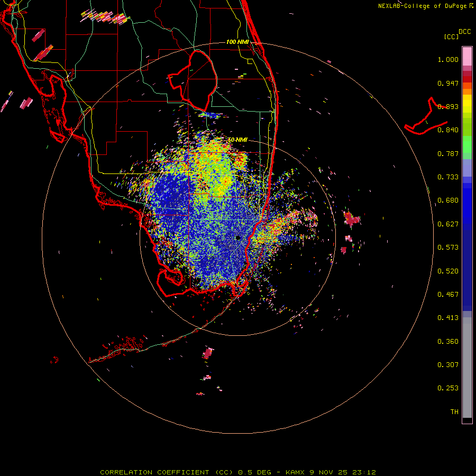This screenshot has height=476, width=476.
Task: Click the 50 NMI range ring label
Action: [x=237, y=140]
